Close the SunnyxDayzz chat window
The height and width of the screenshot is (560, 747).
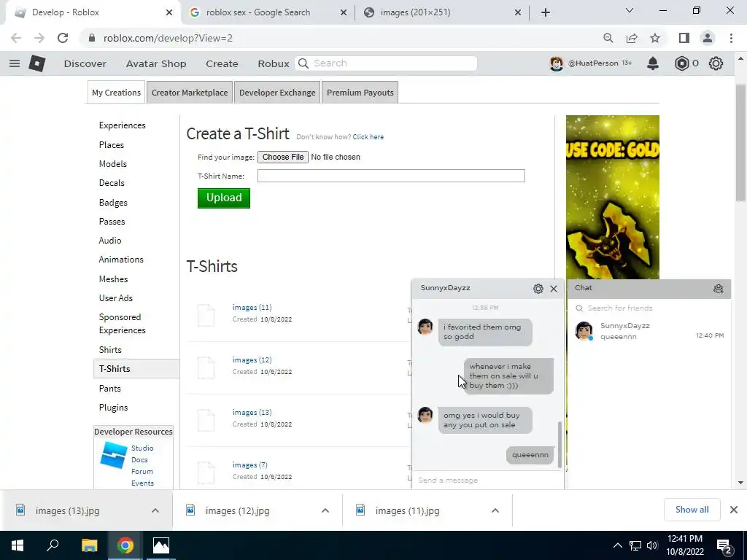[x=554, y=289]
